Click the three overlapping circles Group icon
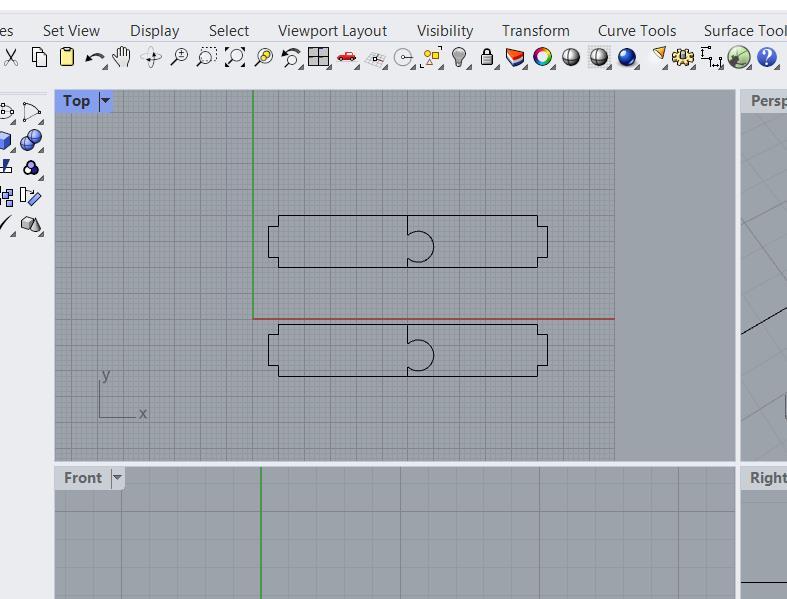787x599 pixels. click(x=31, y=168)
